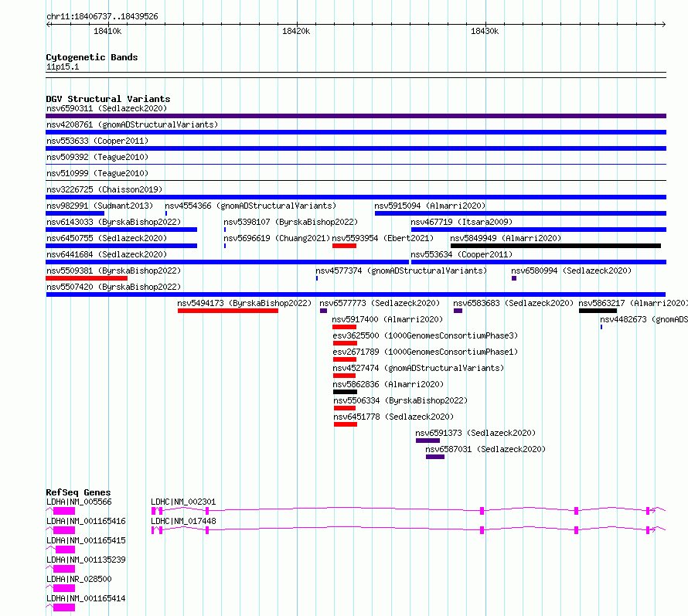Select the 11p15.1 cytogenetic band label
Screen dimensions: 688x616
point(63,66)
